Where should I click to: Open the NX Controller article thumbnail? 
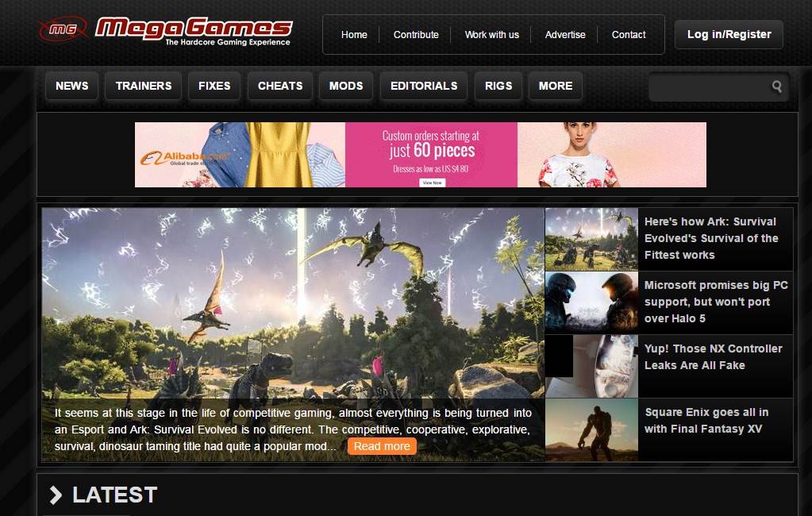[591, 366]
